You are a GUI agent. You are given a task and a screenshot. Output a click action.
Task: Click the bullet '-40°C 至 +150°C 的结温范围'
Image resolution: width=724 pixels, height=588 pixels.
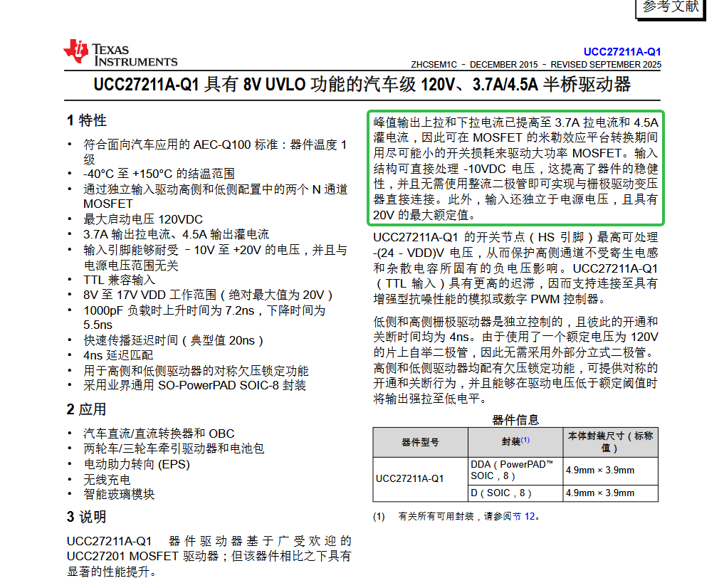(159, 174)
